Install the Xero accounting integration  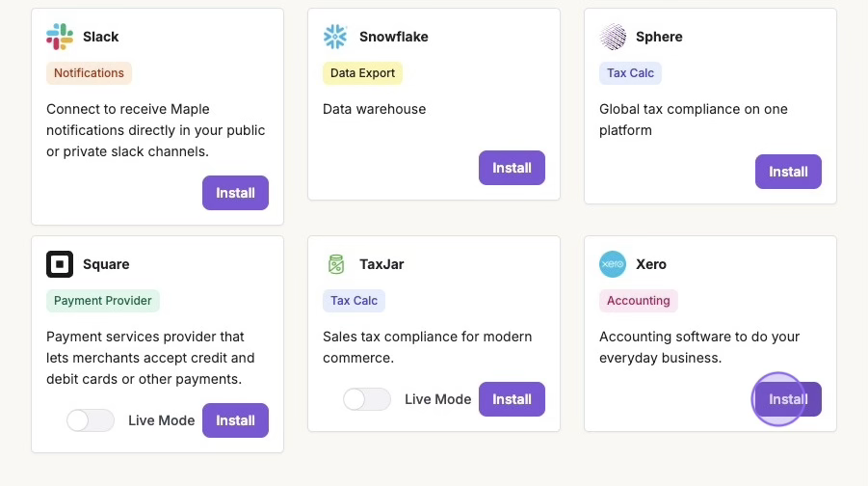point(788,399)
